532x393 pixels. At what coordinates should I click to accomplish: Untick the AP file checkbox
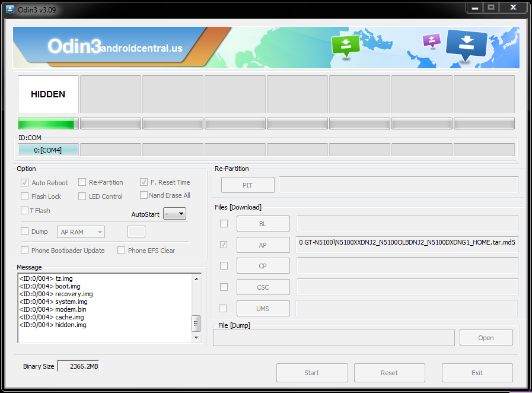[x=224, y=245]
